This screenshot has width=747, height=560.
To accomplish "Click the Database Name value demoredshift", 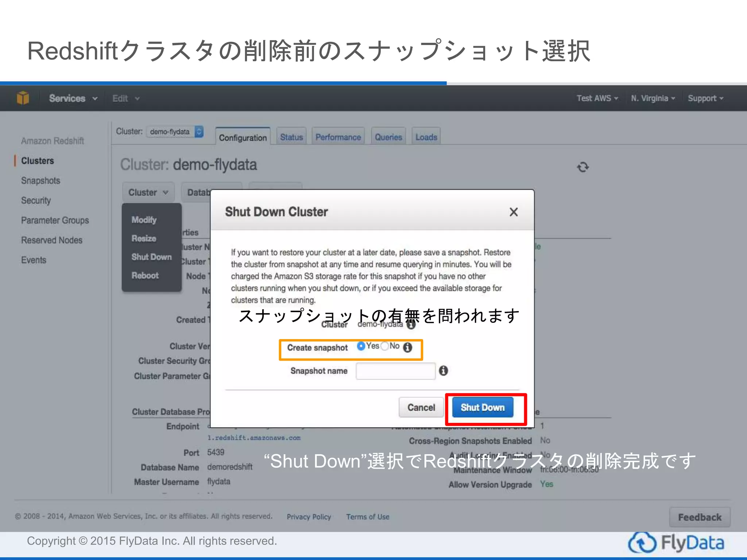I will pyautogui.click(x=230, y=467).
